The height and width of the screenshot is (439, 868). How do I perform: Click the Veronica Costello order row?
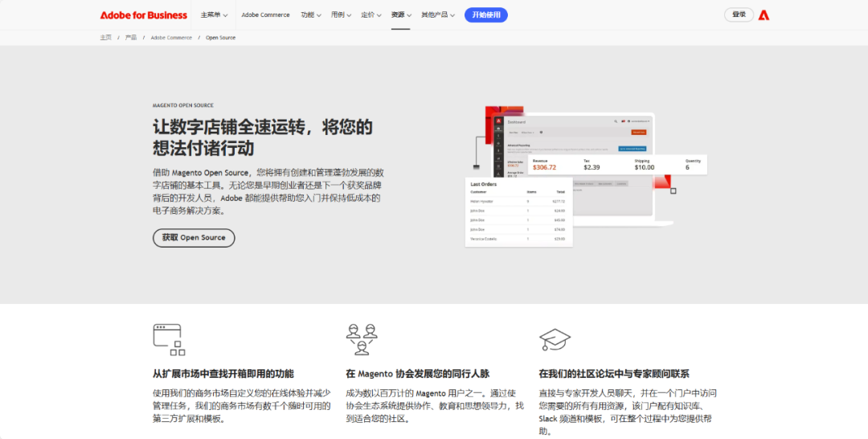coord(518,239)
